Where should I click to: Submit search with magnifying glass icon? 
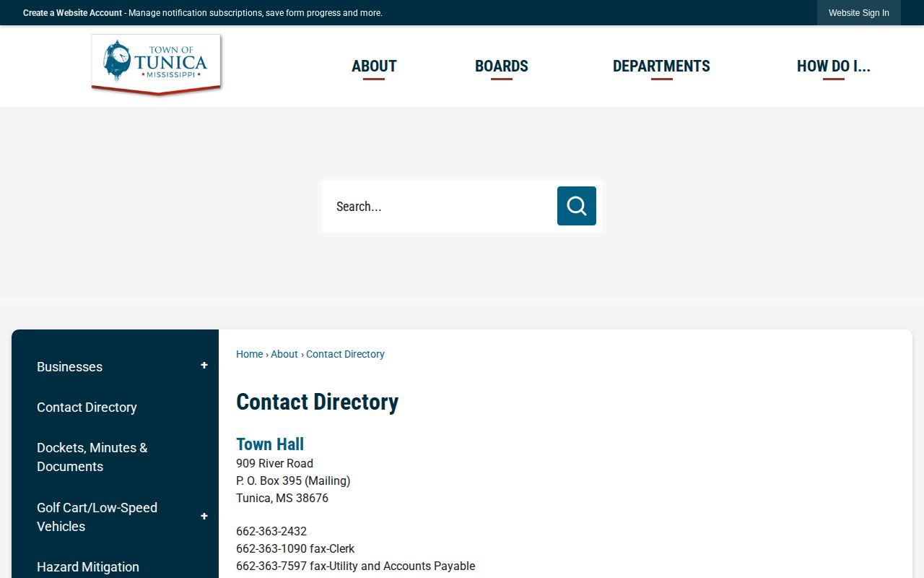pyautogui.click(x=577, y=206)
